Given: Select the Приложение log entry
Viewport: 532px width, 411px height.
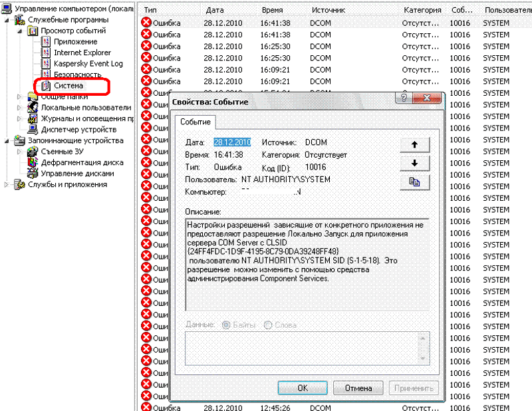Looking at the screenshot, I should [76, 42].
